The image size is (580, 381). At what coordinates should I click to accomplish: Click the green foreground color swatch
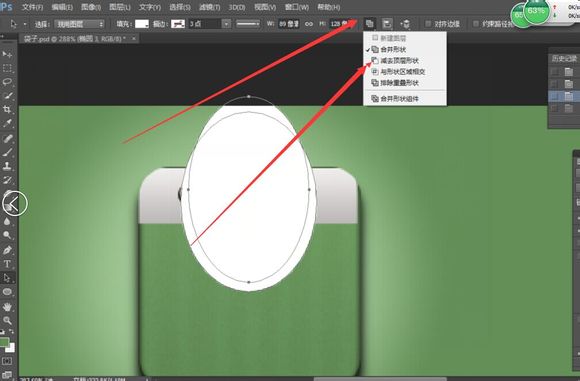pos(4,342)
